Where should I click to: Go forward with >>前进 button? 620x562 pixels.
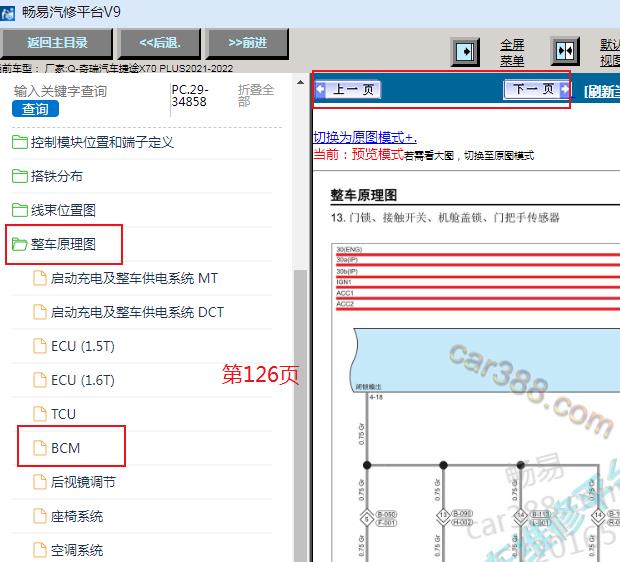point(248,43)
